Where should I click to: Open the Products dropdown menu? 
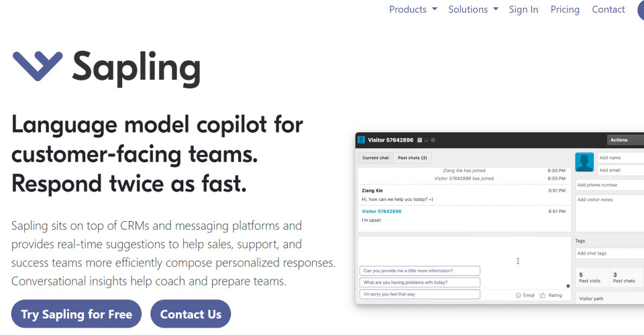click(413, 9)
